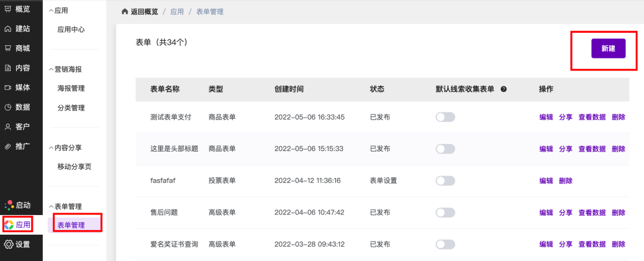
Task: Open 海报管理 in the submenu
Action: point(71,88)
